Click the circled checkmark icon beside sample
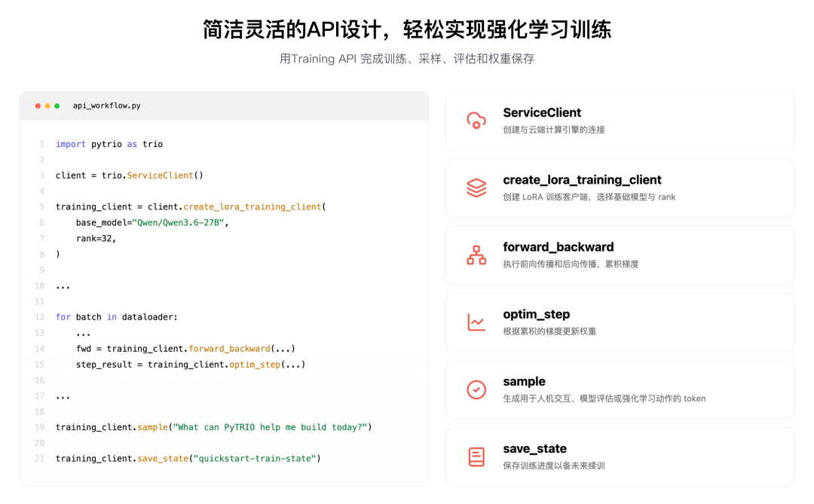This screenshot has width=814, height=504. [476, 389]
